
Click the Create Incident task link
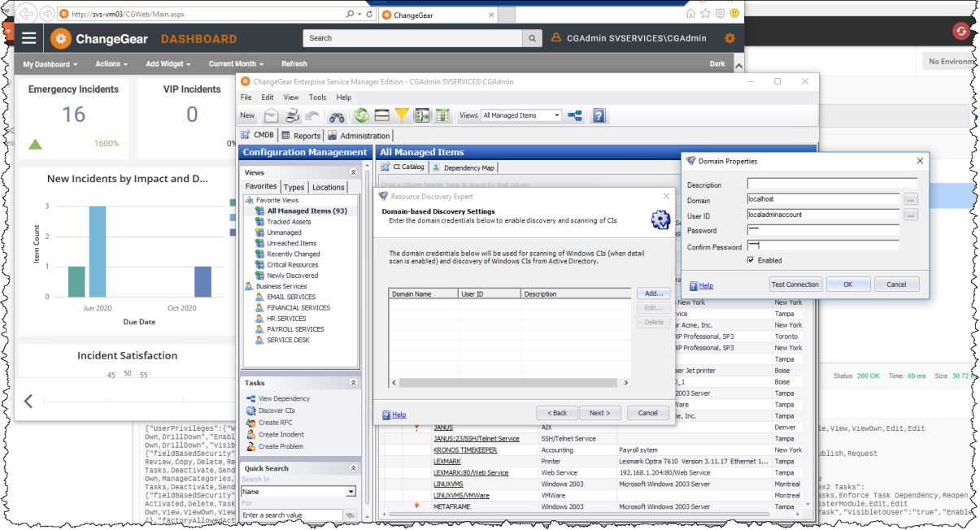coord(281,435)
